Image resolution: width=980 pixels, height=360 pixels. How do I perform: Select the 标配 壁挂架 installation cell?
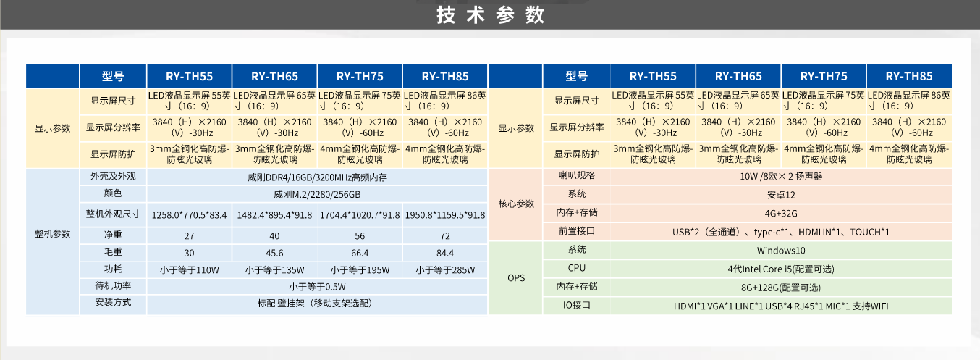317,304
